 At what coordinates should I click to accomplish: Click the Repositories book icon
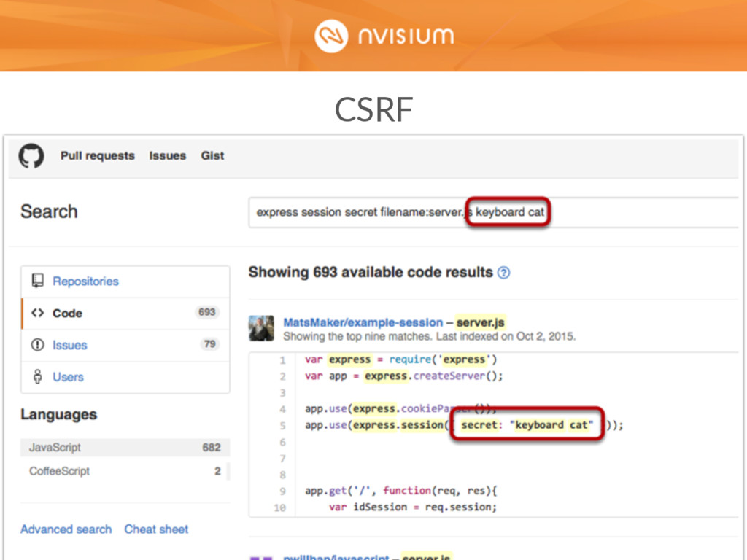coord(38,281)
